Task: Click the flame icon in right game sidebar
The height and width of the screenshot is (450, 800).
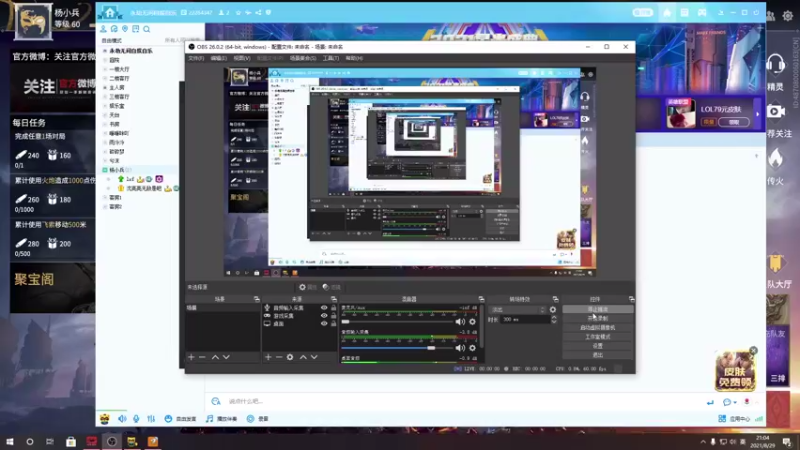Action: click(776, 158)
